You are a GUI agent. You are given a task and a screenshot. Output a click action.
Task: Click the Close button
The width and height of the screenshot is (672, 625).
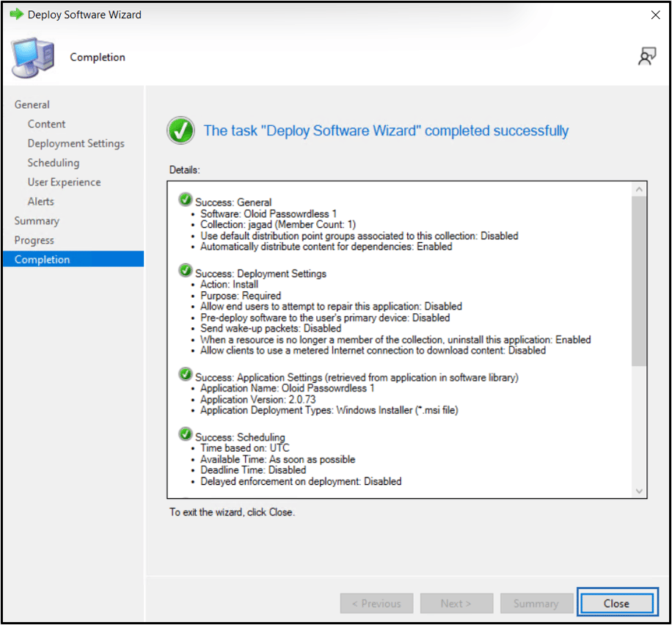point(616,603)
